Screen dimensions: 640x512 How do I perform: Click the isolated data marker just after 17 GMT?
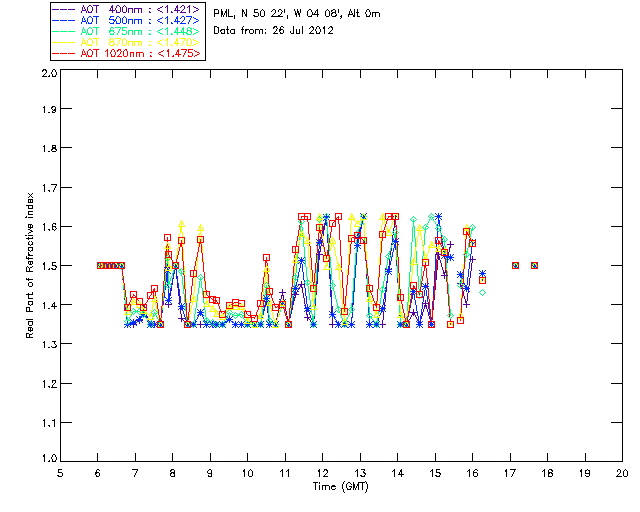point(516,265)
